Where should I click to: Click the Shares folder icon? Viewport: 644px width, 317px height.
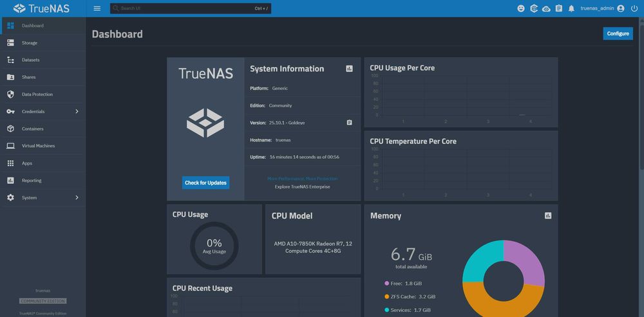(11, 77)
